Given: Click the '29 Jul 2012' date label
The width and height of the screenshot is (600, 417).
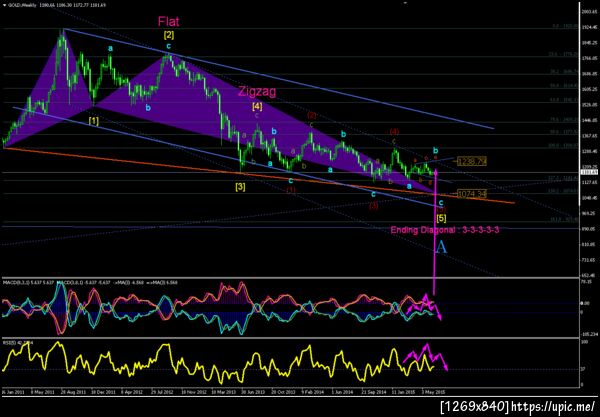Looking at the screenshot, I should coord(161,392).
